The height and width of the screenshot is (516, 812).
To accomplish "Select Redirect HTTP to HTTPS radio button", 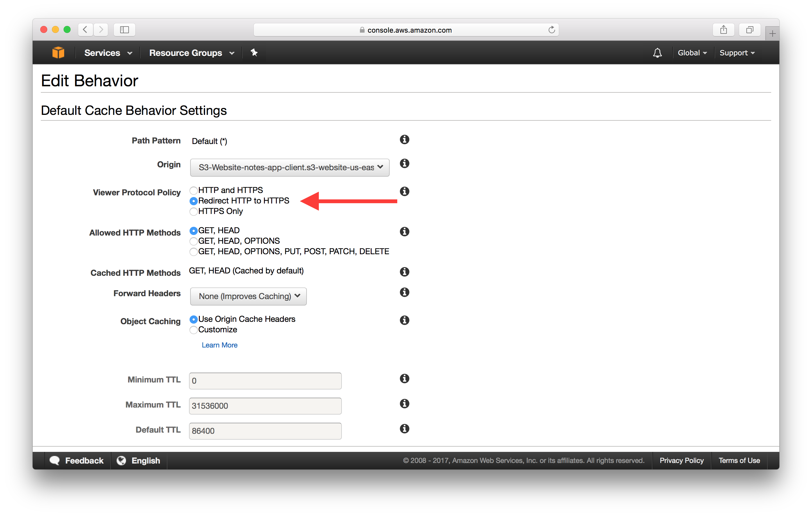I will [193, 201].
